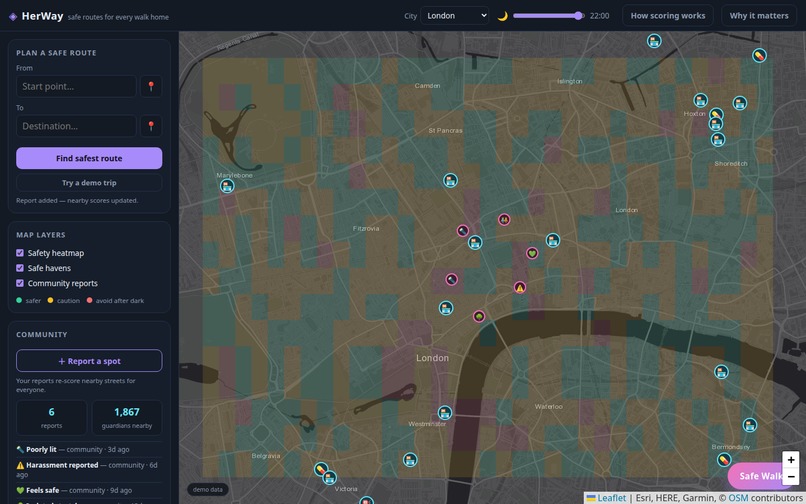Click the 'avoid after dark' legend entry
Screen dimensions: 806x504
click(115, 300)
